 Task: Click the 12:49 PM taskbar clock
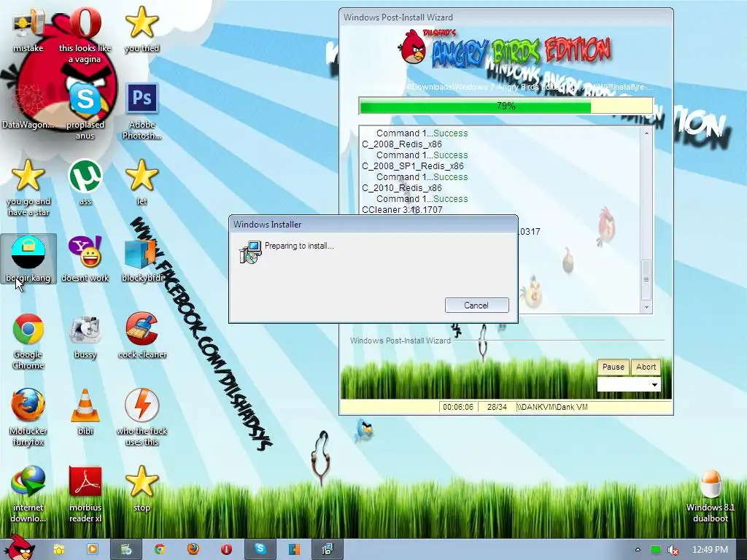[710, 550]
